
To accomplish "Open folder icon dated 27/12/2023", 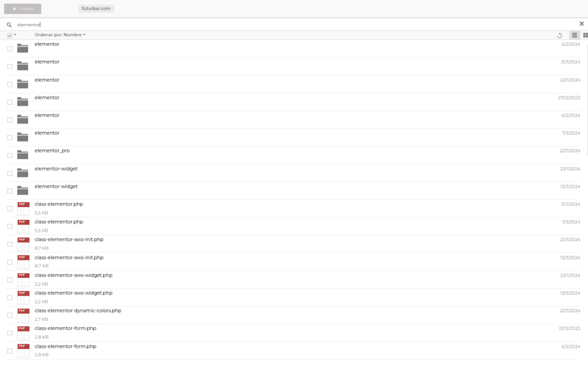I will click(22, 101).
